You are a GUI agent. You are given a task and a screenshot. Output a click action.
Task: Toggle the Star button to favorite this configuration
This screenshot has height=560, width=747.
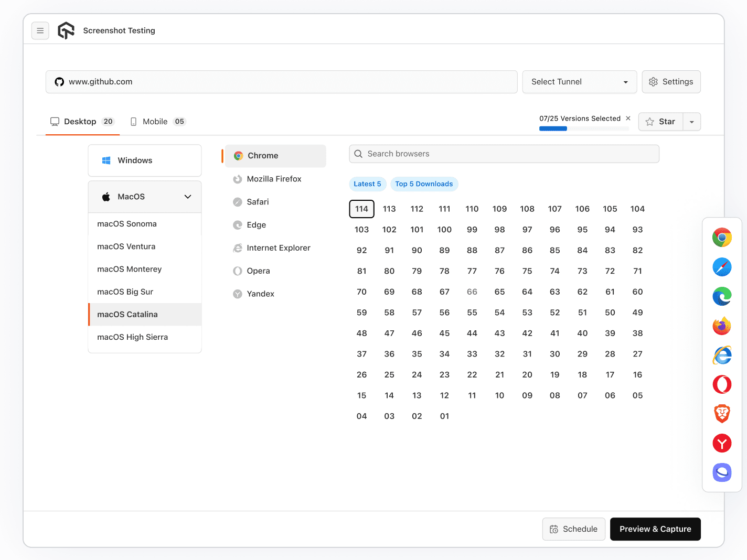pos(661,122)
